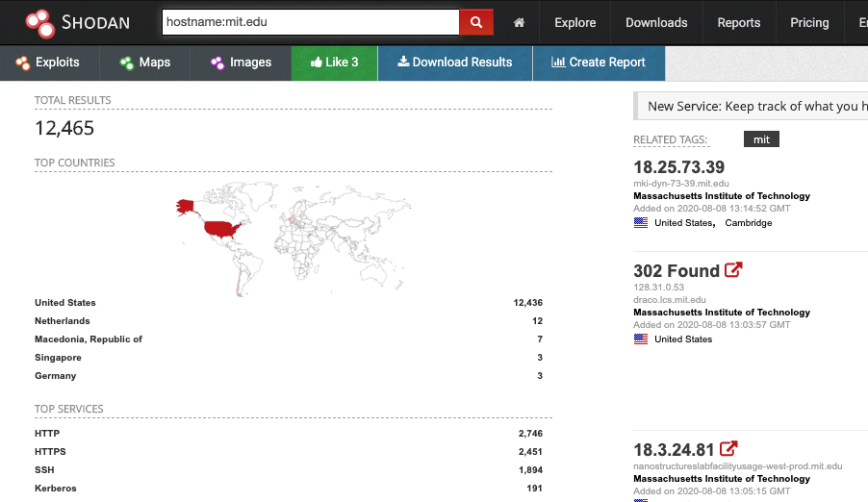Screen dimensions: 868x502
Task: Filter by Singapore country
Action: pyautogui.click(x=58, y=358)
